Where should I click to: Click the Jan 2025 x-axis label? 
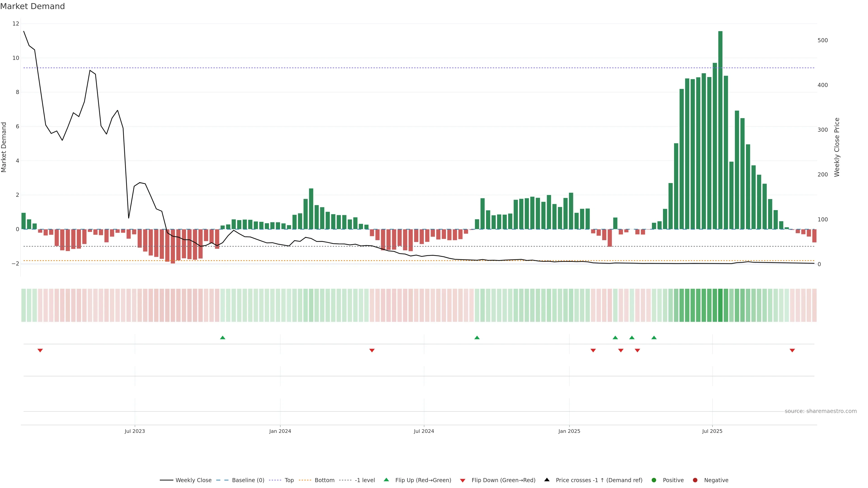pos(569,431)
